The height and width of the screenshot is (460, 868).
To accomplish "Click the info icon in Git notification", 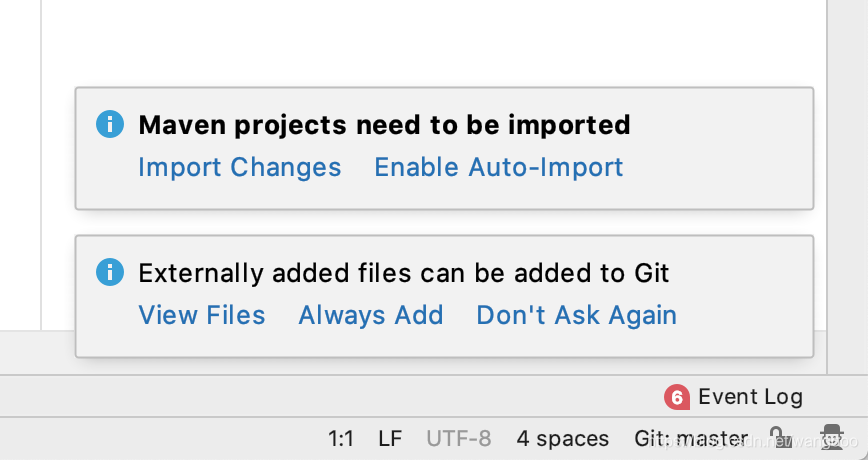I will [110, 272].
